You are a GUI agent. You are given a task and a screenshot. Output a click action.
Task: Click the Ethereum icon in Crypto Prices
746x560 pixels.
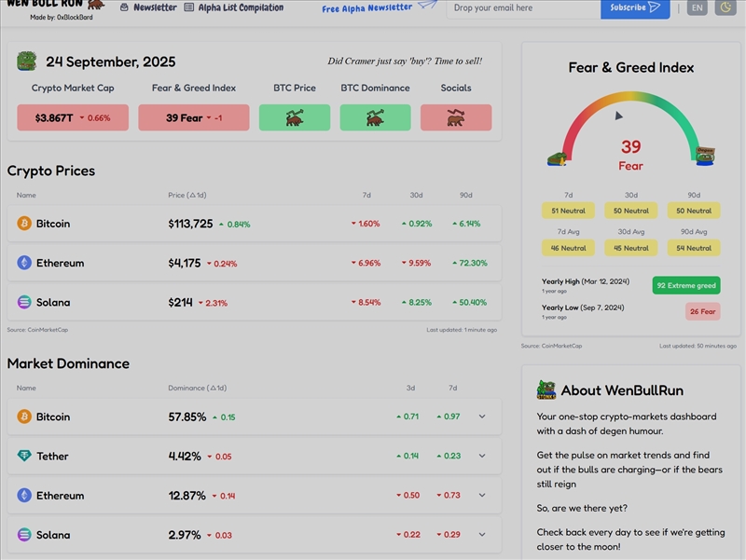tap(24, 263)
